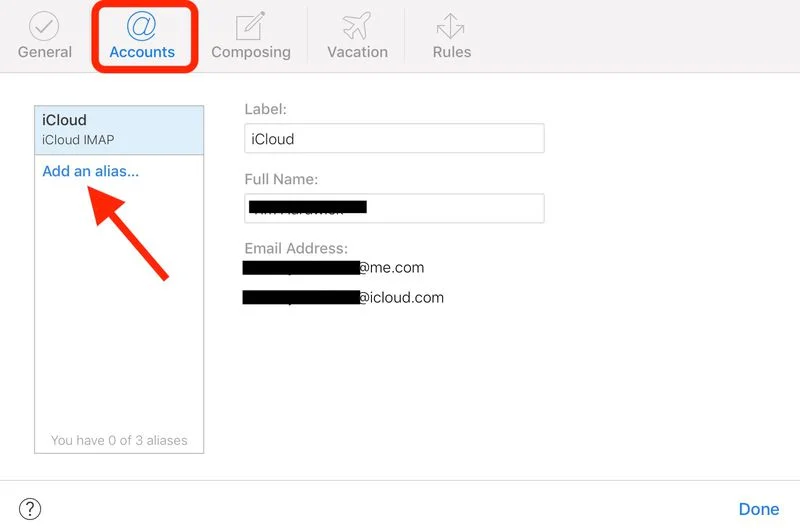The image size is (800, 532).
Task: Click into the Full Name field
Action: [x=394, y=208]
